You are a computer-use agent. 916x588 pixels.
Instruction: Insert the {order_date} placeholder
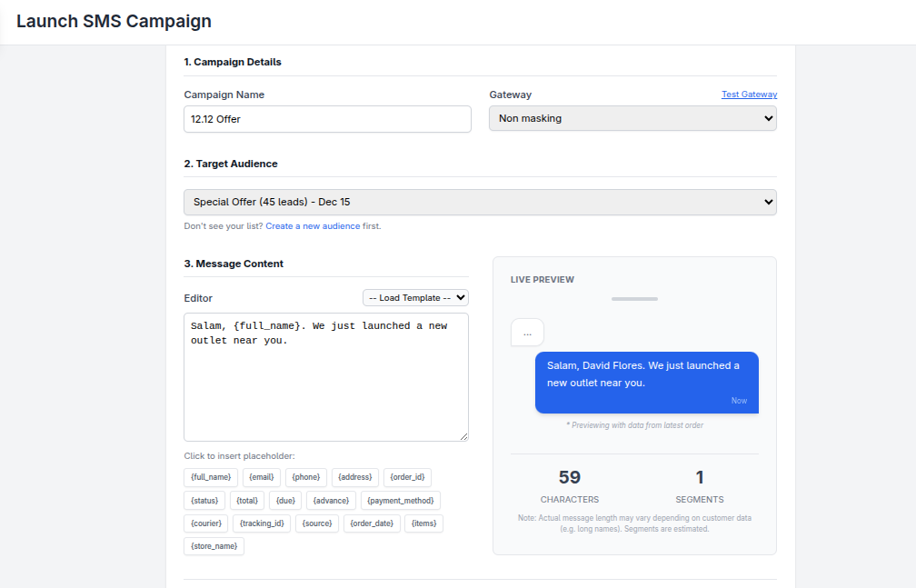pos(372,523)
